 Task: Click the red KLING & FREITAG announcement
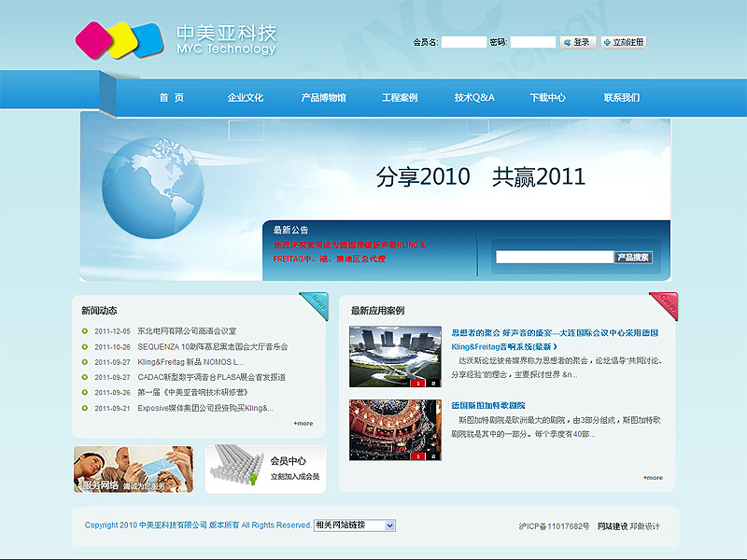click(349, 245)
